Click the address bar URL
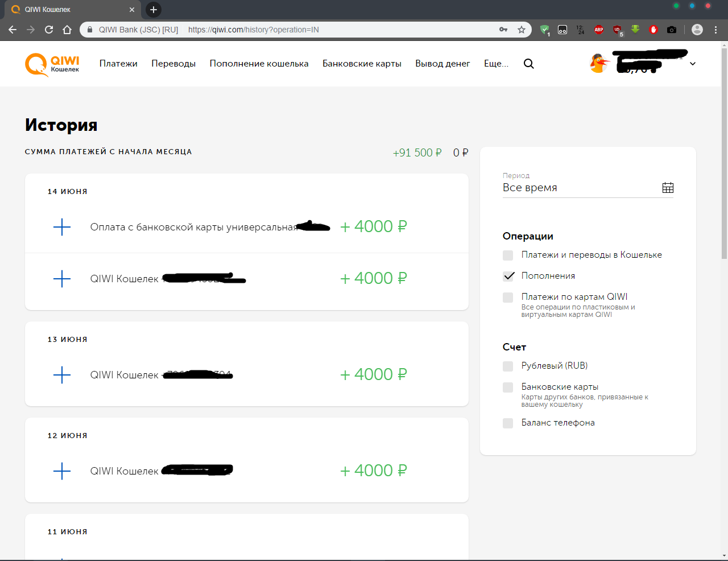 [x=254, y=30]
